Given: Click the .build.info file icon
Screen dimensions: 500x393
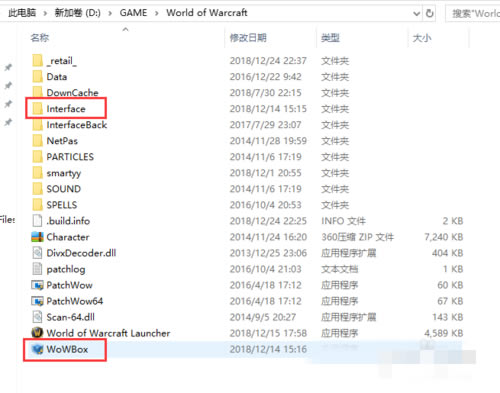Looking at the screenshot, I should (37, 221).
